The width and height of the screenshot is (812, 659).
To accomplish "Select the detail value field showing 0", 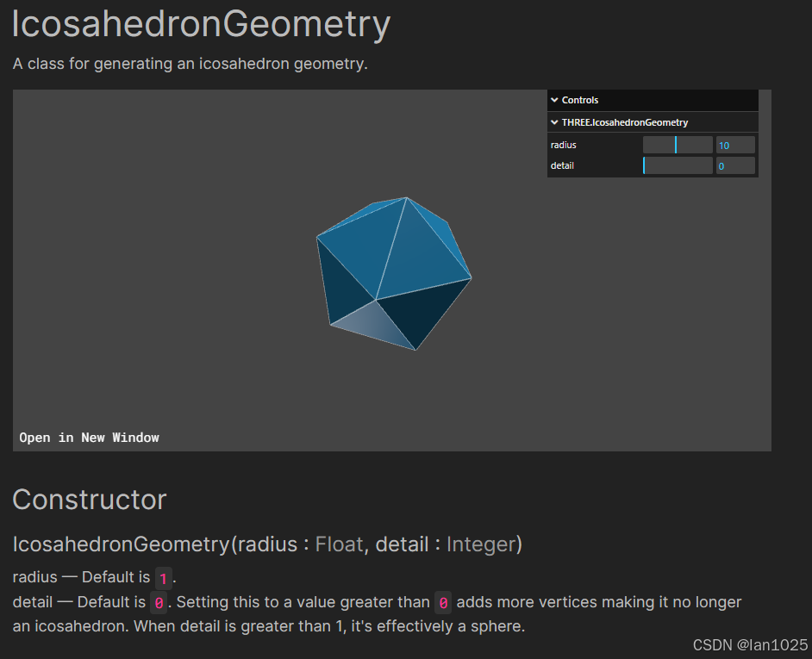I will point(735,165).
